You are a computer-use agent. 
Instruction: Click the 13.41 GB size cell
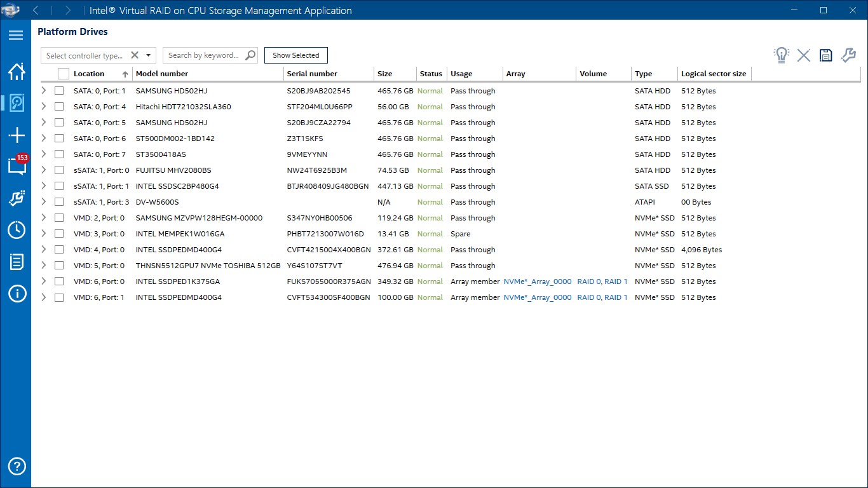point(393,234)
